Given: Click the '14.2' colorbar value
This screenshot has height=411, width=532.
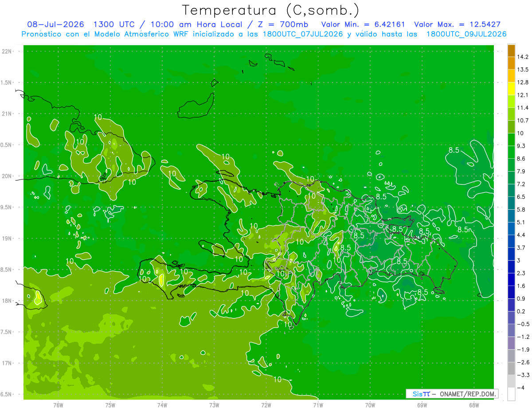Looking at the screenshot, I should (x=523, y=57).
